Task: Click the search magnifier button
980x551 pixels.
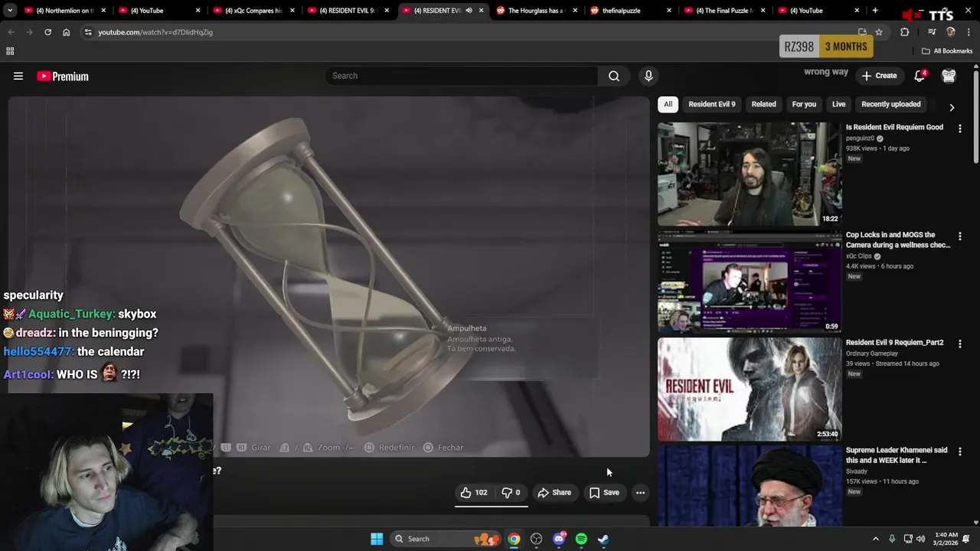Action: tap(614, 76)
